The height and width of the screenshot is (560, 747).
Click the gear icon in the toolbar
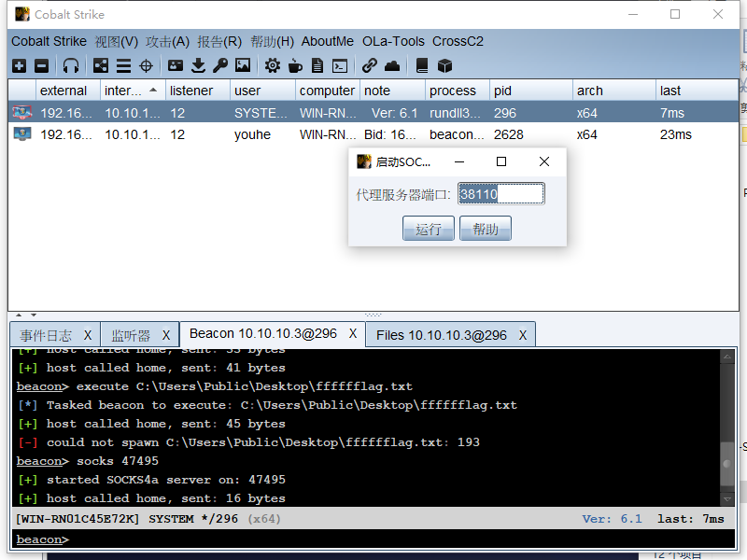(273, 65)
